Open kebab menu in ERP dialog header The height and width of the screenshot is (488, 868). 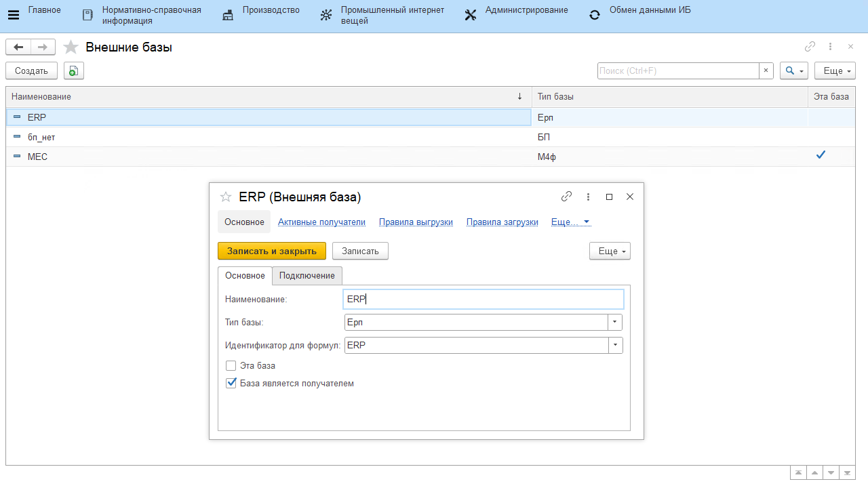(588, 197)
